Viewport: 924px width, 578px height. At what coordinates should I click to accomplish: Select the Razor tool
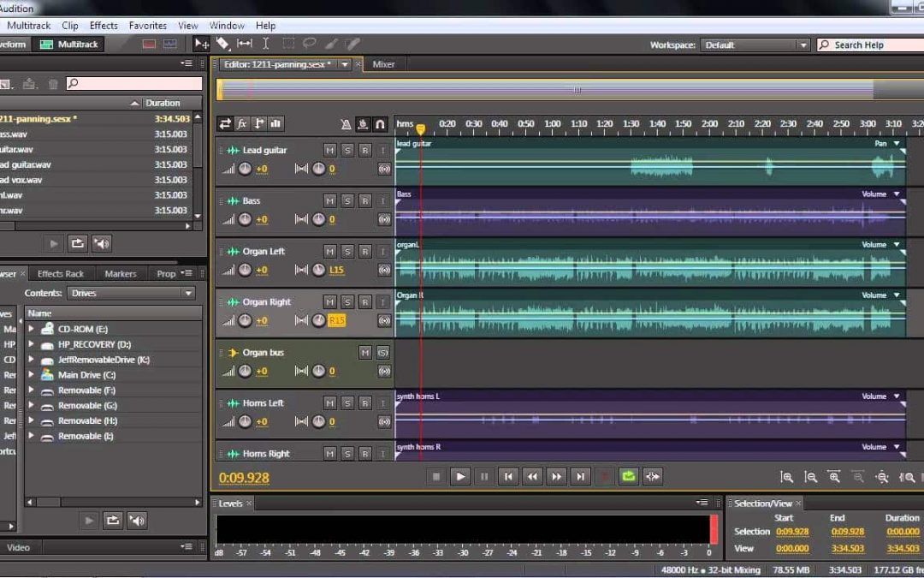[x=222, y=44]
